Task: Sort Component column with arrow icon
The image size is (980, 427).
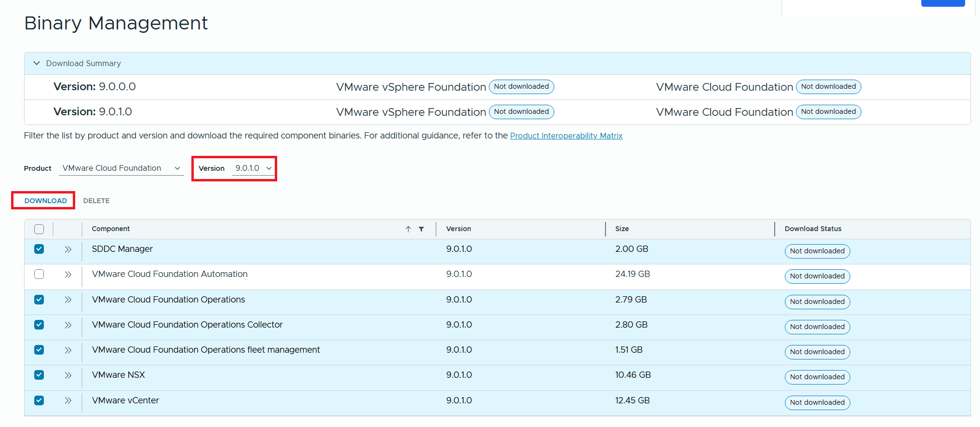Action: (408, 229)
